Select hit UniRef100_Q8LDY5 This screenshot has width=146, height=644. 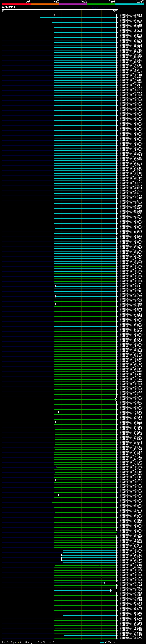131,20
